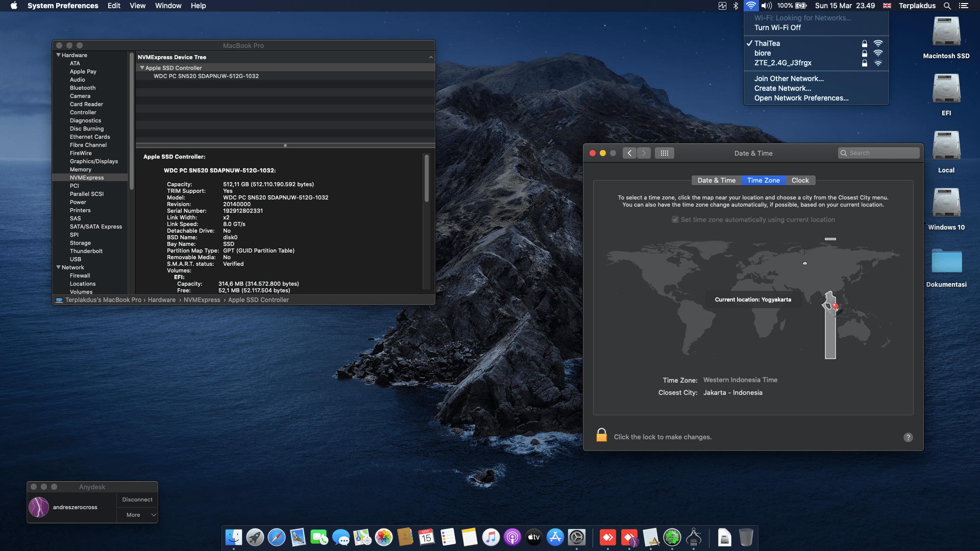This screenshot has height=551, width=980.
Task: Click the System Preferences search field
Action: [x=878, y=153]
